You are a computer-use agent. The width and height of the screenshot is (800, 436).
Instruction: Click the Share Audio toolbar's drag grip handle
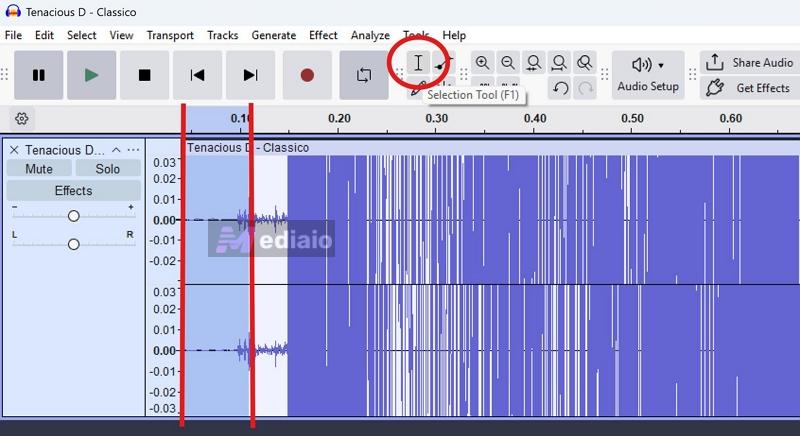pyautogui.click(x=692, y=75)
